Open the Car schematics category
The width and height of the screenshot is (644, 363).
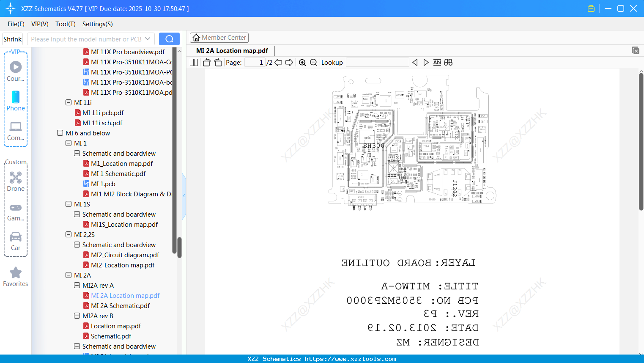[16, 238]
